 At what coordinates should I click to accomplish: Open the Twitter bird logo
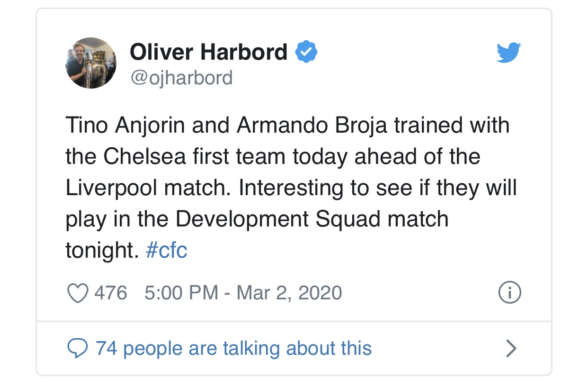[x=508, y=53]
